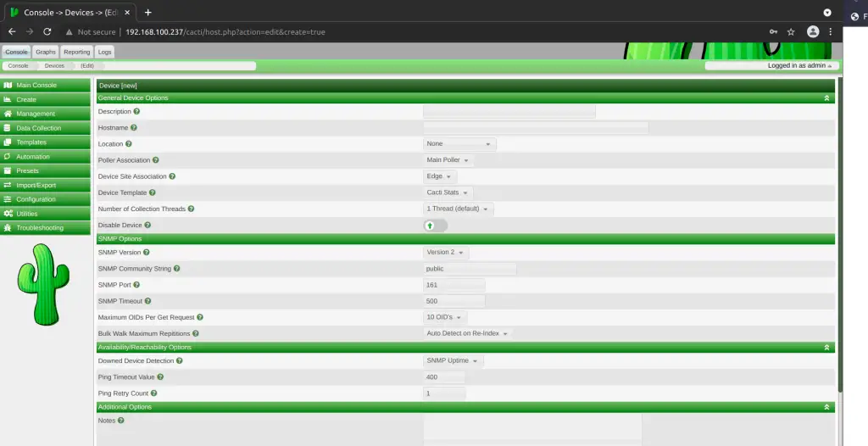Open the browser three-dot menu
868x446 pixels.
pos(831,32)
